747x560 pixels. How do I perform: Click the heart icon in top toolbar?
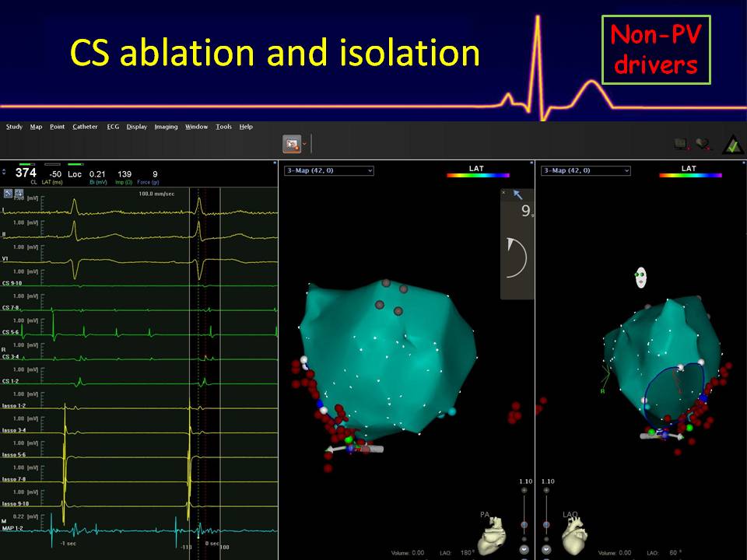(x=703, y=144)
